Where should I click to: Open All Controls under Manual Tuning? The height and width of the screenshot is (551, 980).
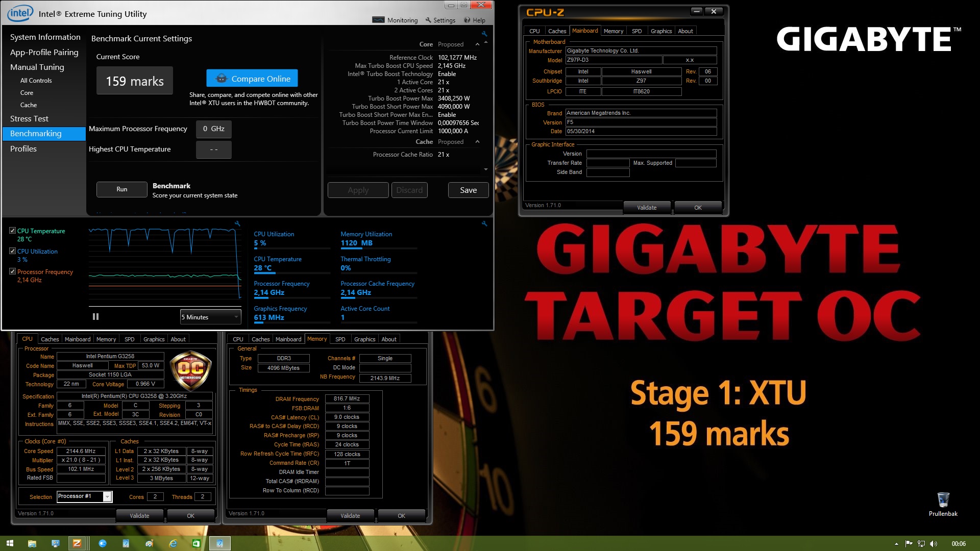tap(36, 81)
